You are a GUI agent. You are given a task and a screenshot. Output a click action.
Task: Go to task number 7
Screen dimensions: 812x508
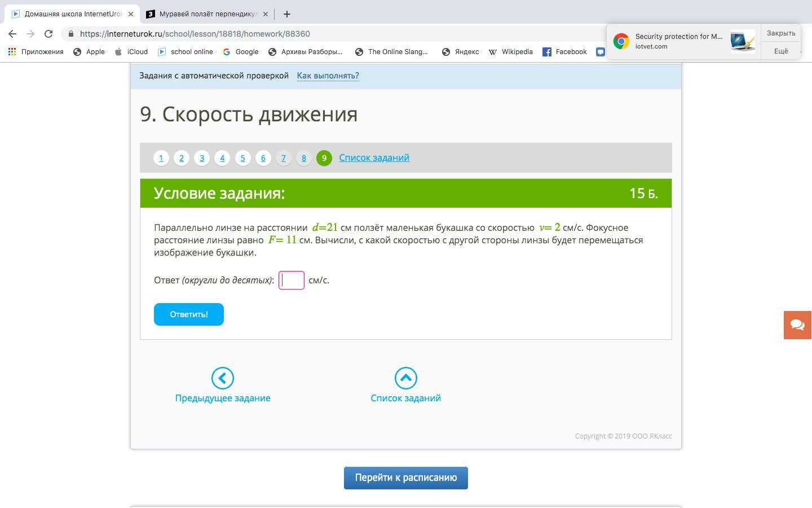click(284, 158)
